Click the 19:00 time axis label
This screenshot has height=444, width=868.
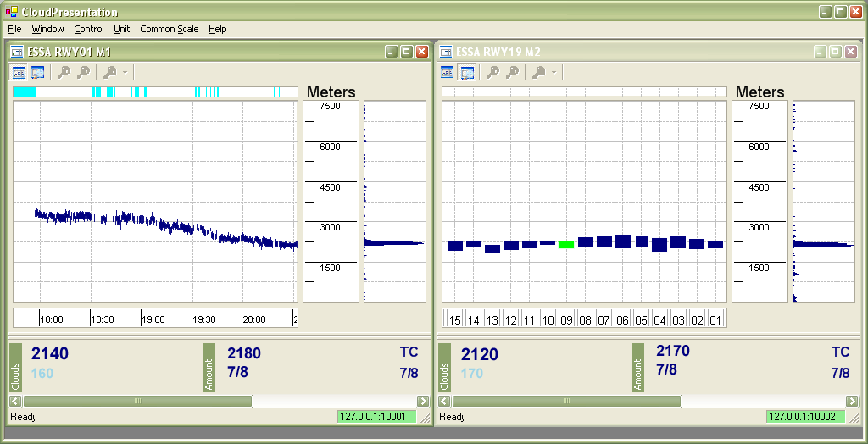coord(153,319)
